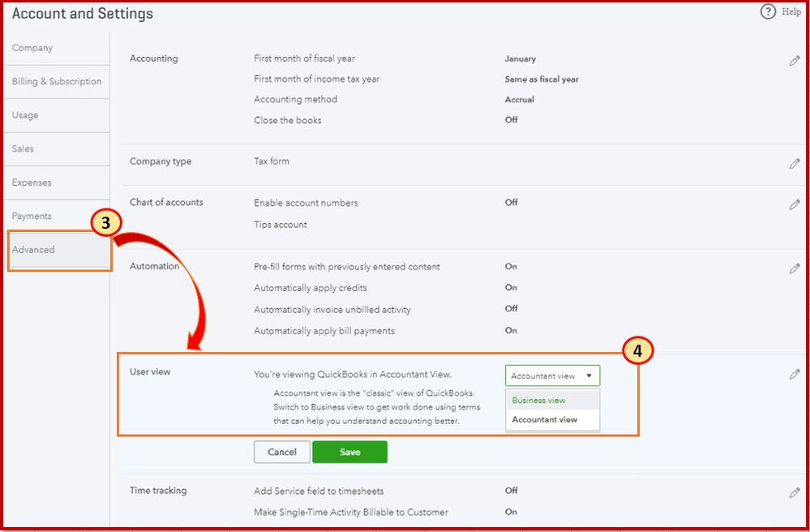Open the Company settings tab
This screenshot has height=532, width=810.
pyautogui.click(x=56, y=48)
